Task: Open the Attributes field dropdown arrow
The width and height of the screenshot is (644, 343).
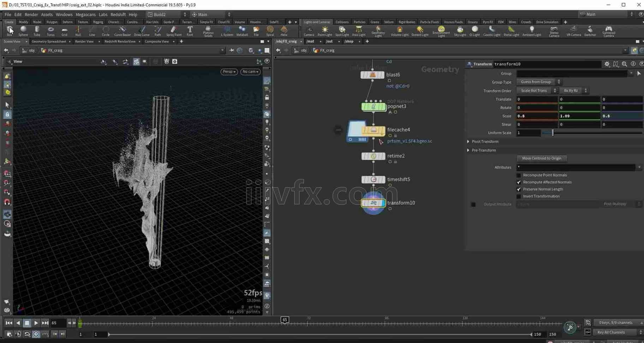Action: tap(639, 168)
